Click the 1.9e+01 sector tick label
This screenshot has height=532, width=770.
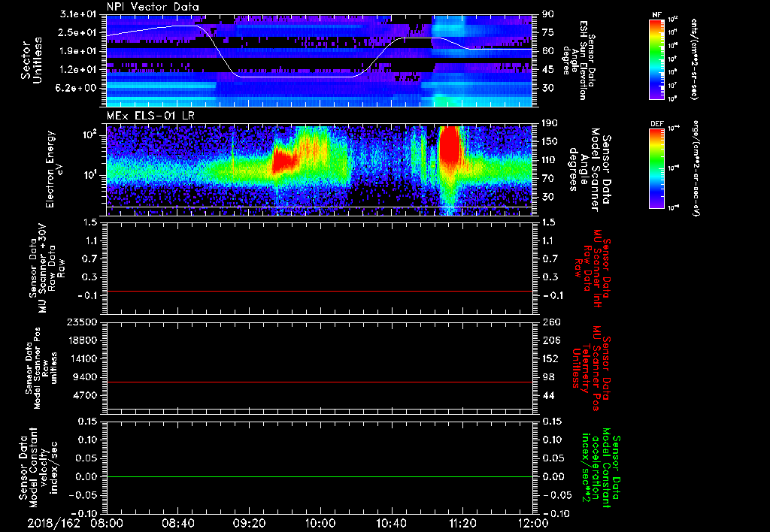78,51
